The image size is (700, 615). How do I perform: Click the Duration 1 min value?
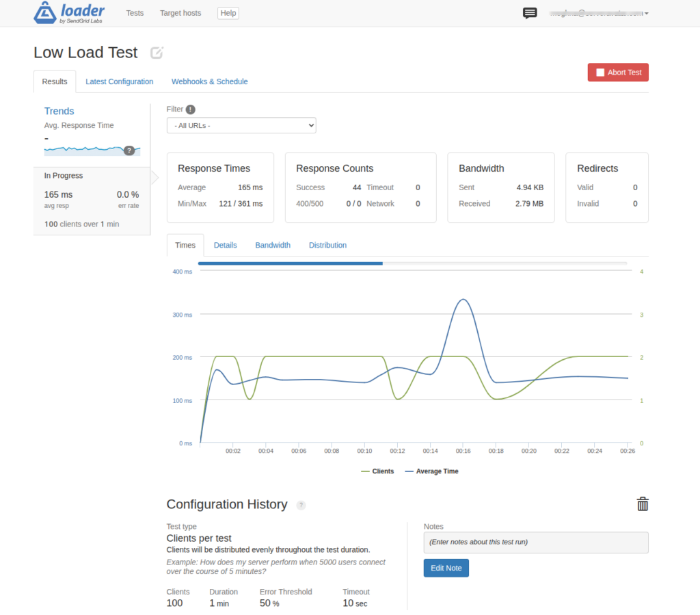(x=219, y=603)
